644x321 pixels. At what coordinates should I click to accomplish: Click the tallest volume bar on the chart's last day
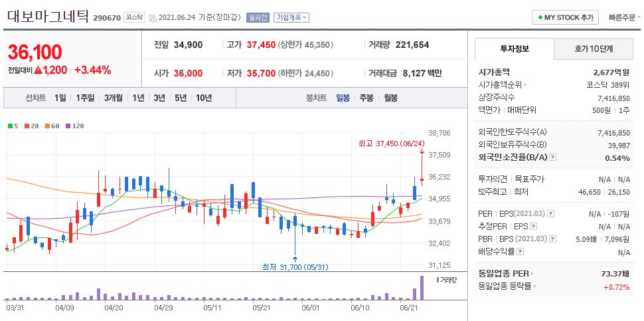click(x=422, y=288)
